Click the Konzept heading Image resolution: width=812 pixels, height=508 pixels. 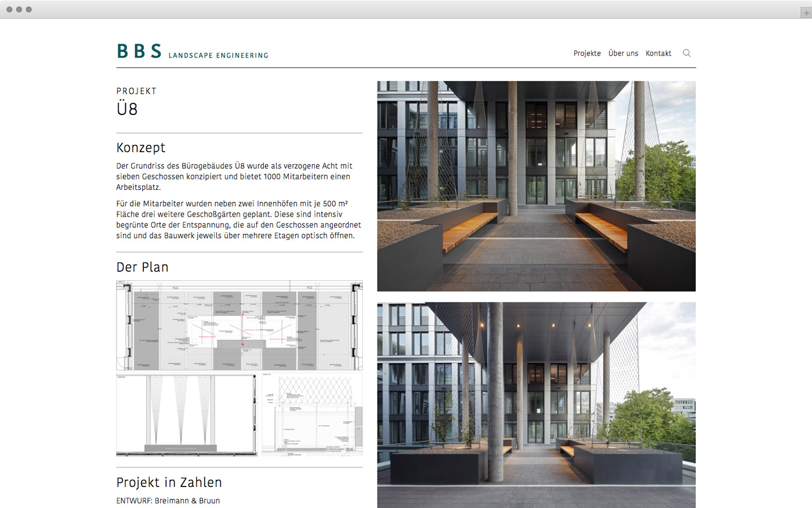[141, 148]
